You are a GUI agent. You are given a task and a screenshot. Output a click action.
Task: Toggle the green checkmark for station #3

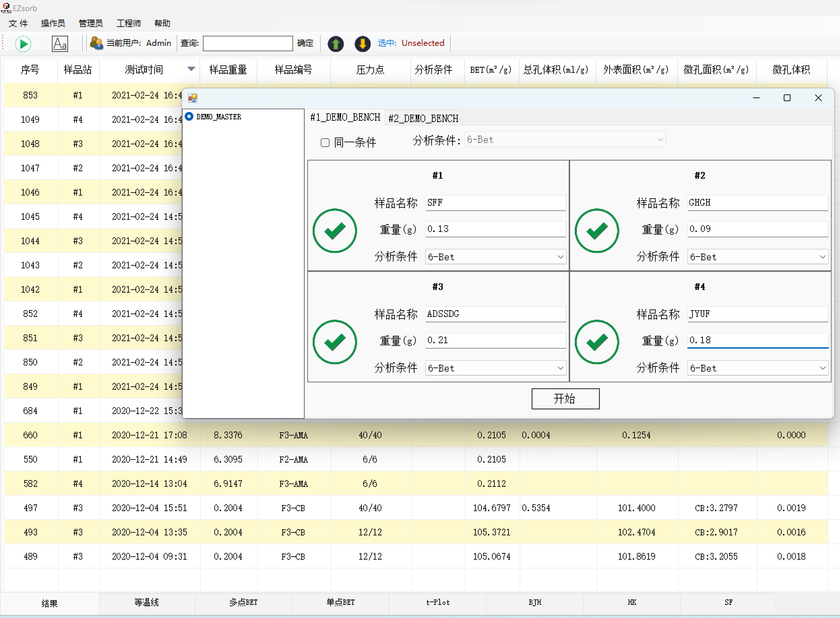coord(335,342)
